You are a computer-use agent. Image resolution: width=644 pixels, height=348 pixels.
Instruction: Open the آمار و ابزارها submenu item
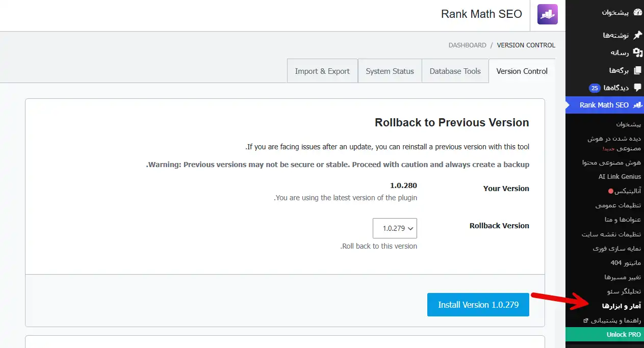622,306
